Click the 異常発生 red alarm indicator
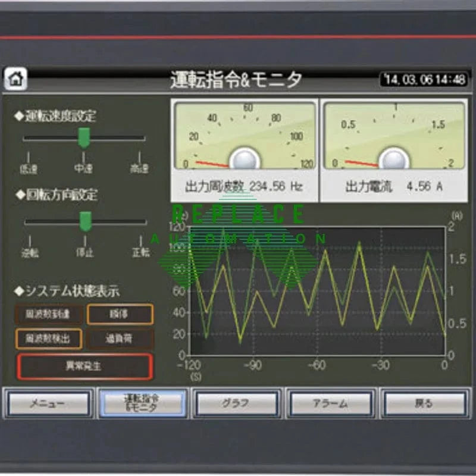 coord(84,367)
